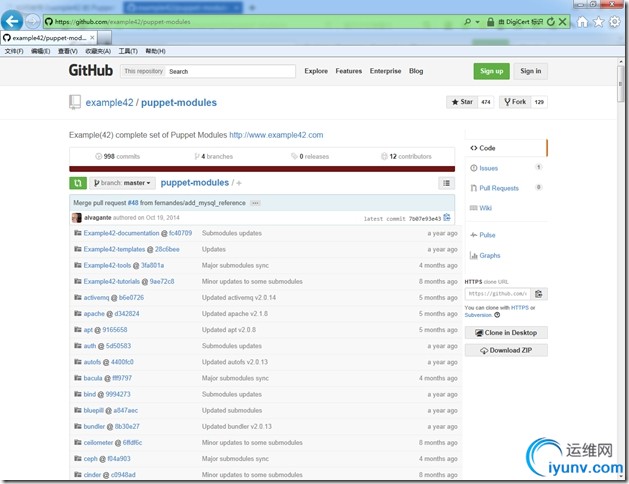
Task: Open pull request #48 link
Action: tap(133, 203)
